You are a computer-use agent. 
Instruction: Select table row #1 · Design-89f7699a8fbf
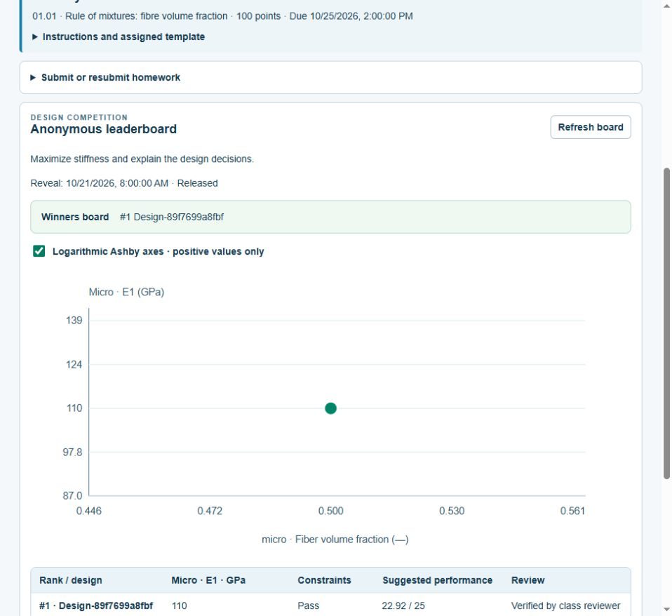pos(330,605)
